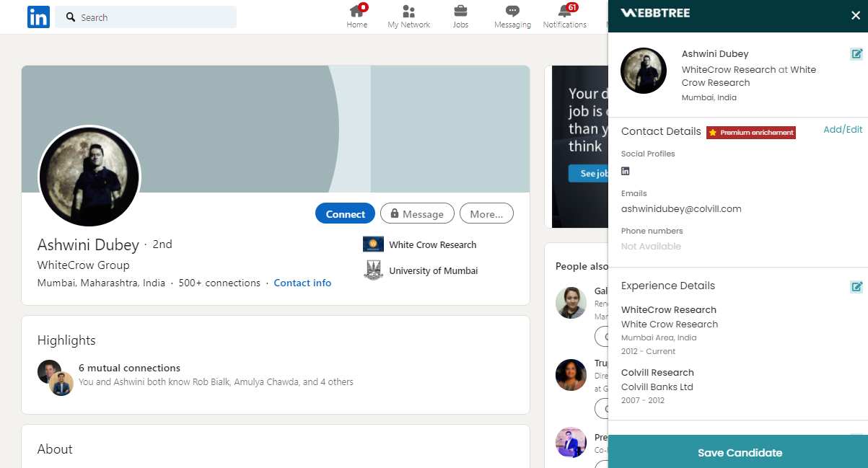Viewport: 868px width, 468px height.
Task: Close the Webbtree panel
Action: [x=856, y=15]
